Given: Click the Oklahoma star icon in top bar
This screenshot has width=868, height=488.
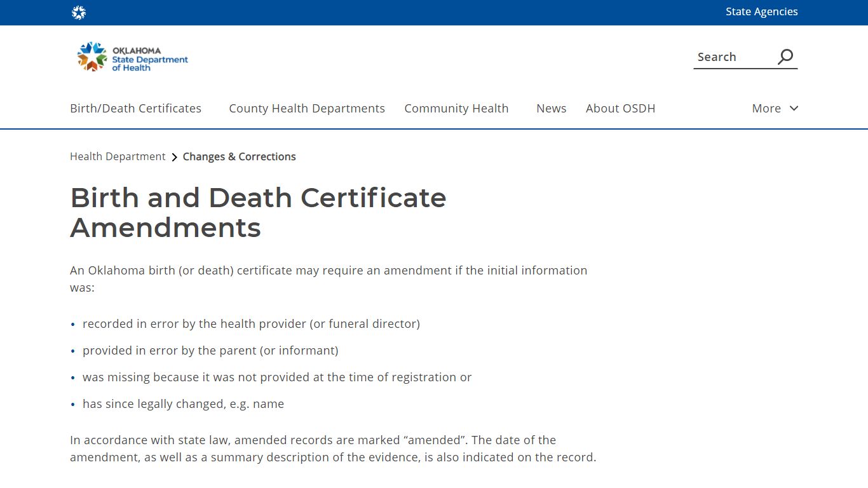Looking at the screenshot, I should click(x=79, y=12).
